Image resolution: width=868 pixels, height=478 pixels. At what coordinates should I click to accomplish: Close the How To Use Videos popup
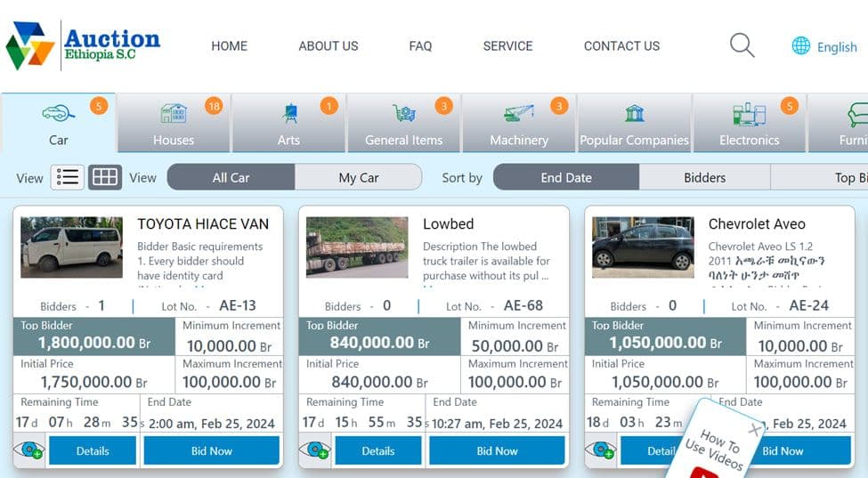[x=753, y=429]
